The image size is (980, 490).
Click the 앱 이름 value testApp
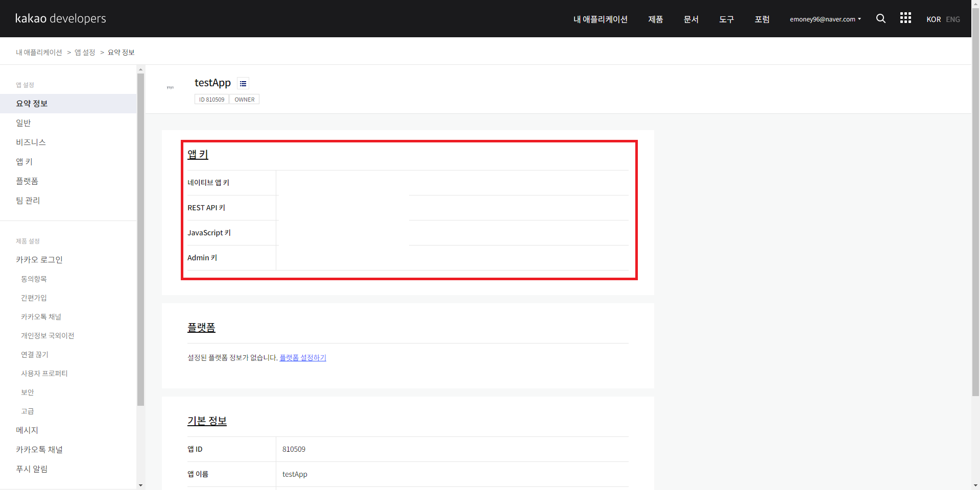(x=295, y=474)
